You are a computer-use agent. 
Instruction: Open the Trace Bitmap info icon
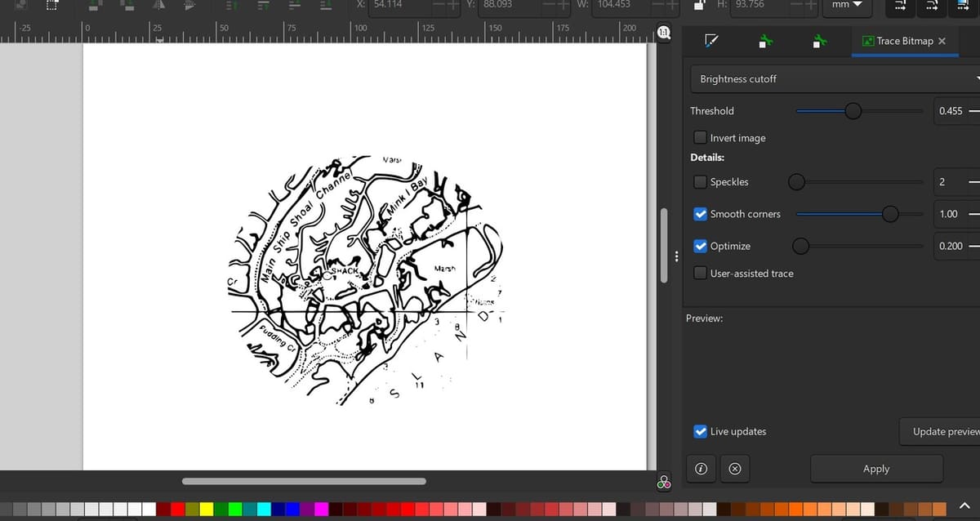click(701, 468)
